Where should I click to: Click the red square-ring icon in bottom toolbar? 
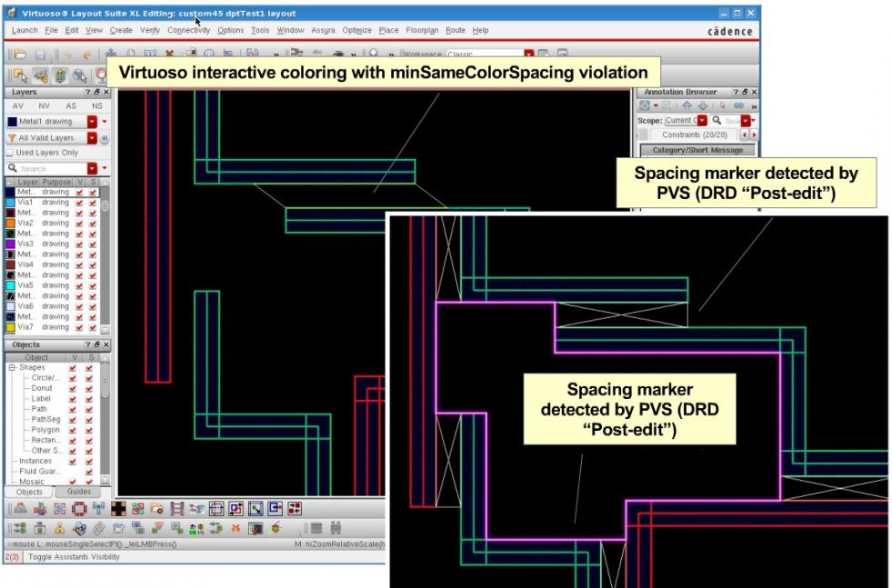[79, 508]
